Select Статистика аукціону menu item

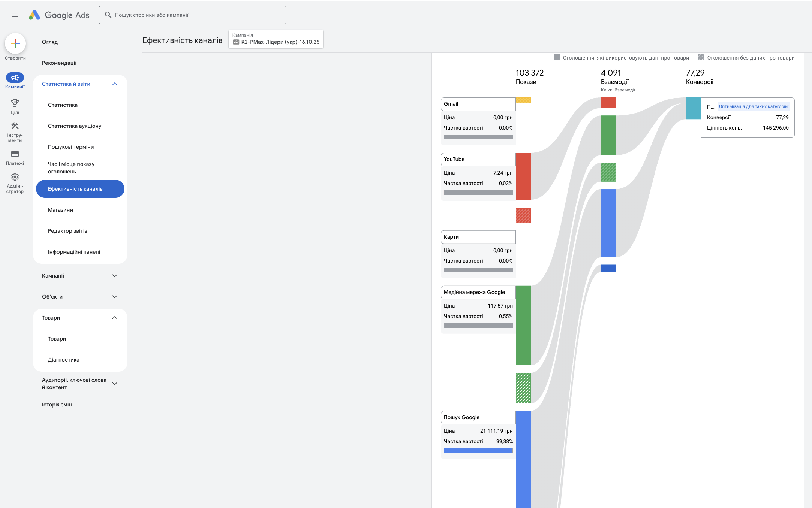click(x=75, y=126)
